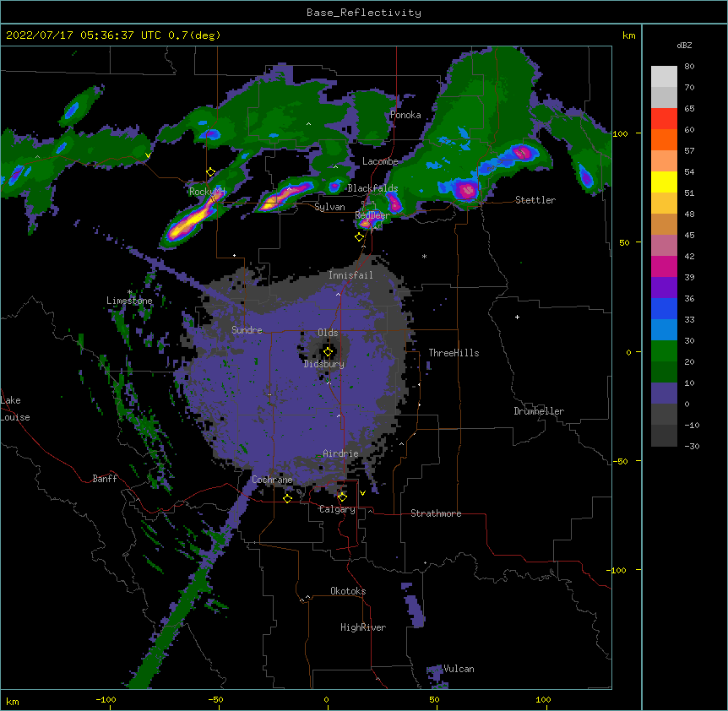
Task: Click the km unit label at top right
Action: 628,35
